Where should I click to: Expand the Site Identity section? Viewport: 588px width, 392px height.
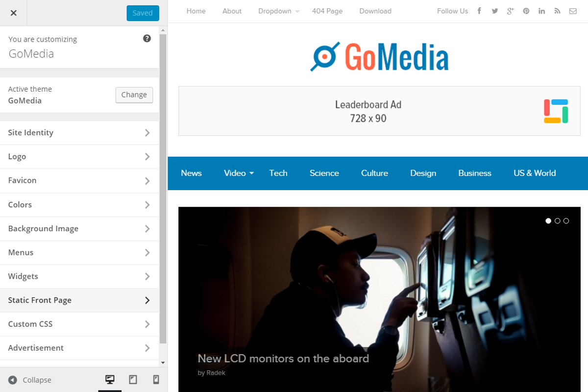click(x=79, y=133)
